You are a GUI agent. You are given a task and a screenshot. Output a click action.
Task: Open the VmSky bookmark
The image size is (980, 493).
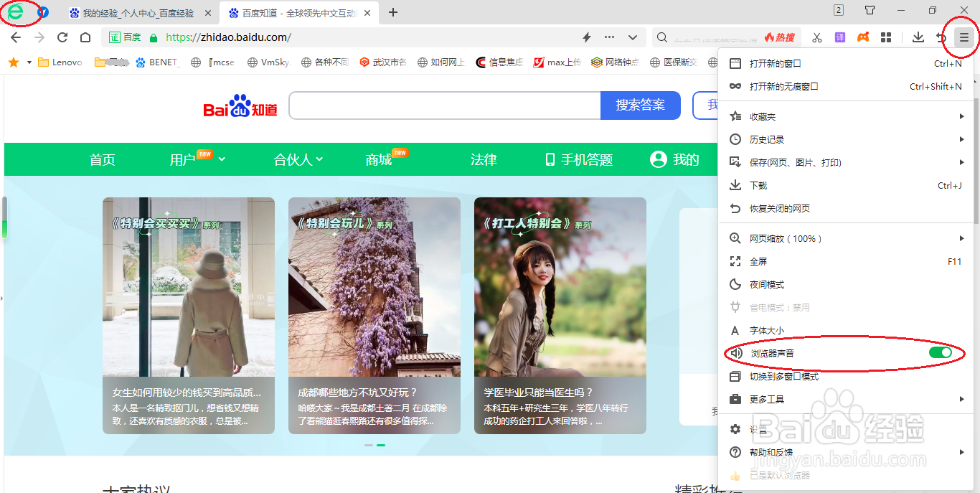pos(268,62)
